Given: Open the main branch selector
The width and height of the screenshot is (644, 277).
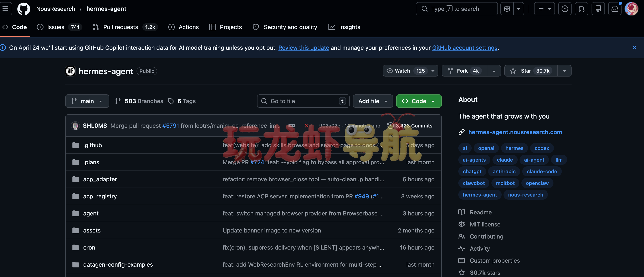Looking at the screenshot, I should 87,101.
